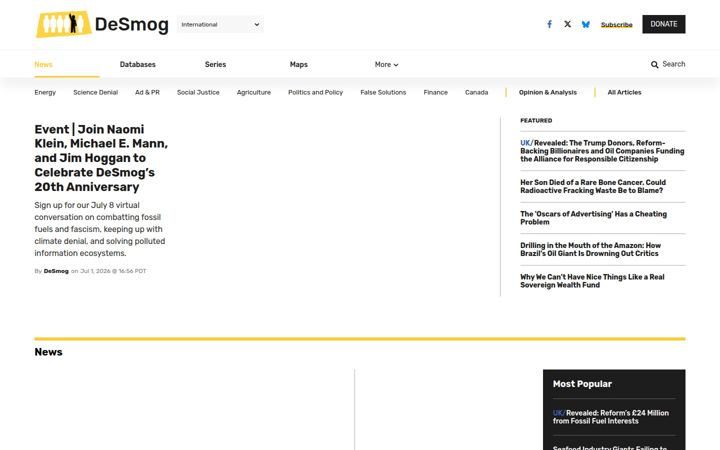Click the Jul 1, 2026 date text
Viewport: 720px width, 450px height.
(x=113, y=271)
